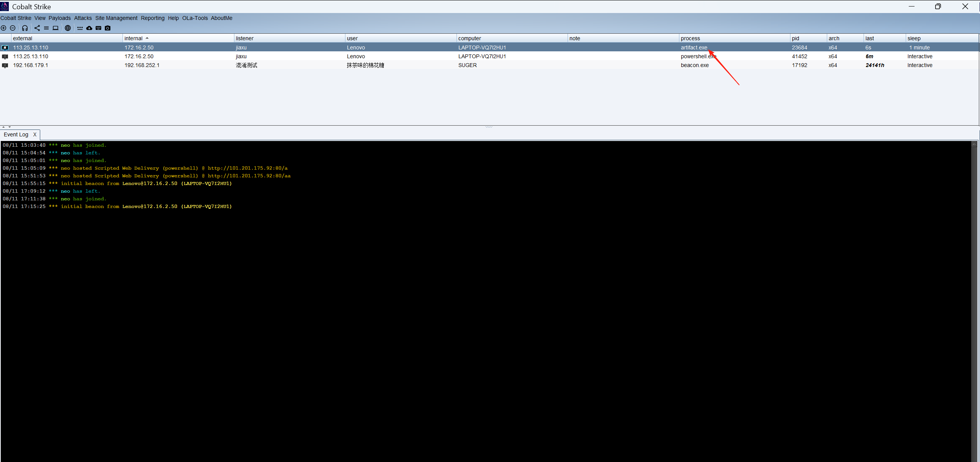Screen dimensions: 980x462
Task: Switch to target table laptop icon
Action: pos(56,28)
